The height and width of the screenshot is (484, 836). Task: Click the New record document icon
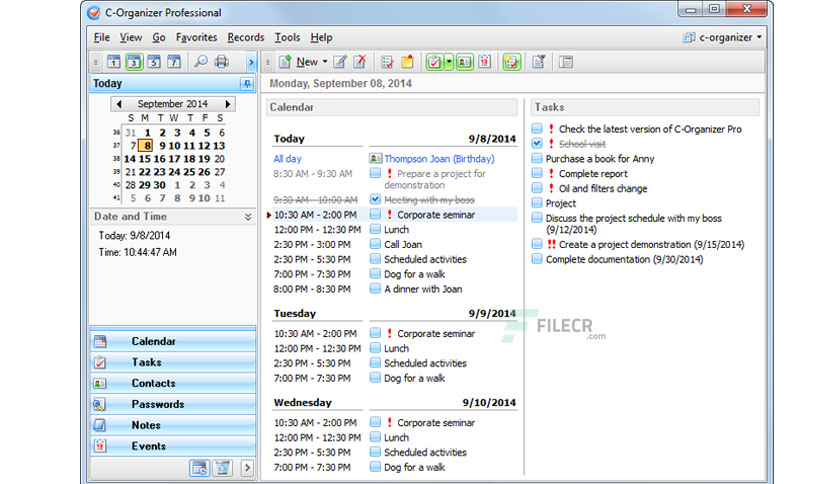pos(285,62)
